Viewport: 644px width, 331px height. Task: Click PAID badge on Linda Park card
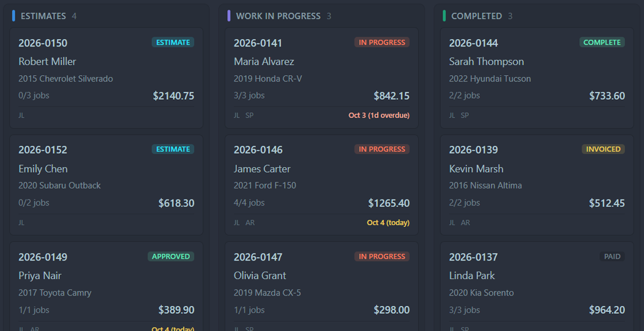612,256
